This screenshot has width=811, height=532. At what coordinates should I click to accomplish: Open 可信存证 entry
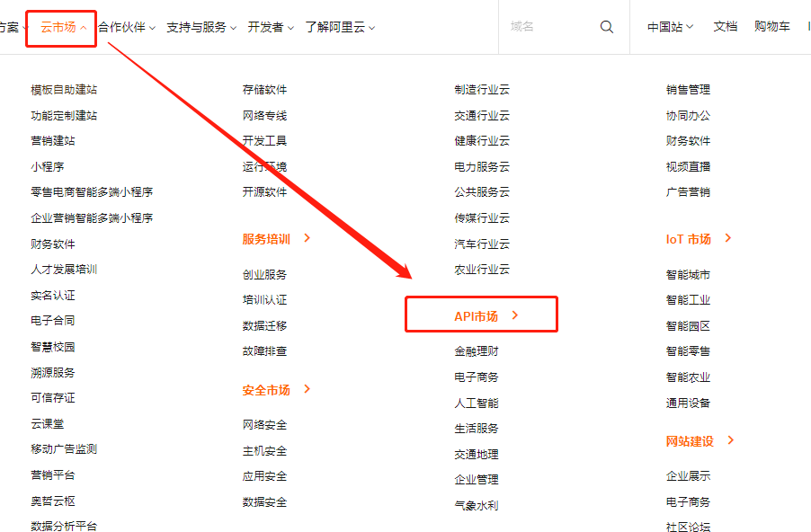pos(53,397)
